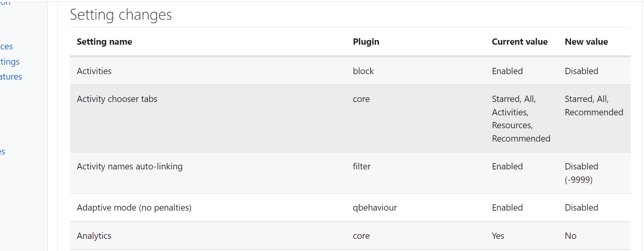644x251 pixels.
Task: Click the Setting changes heading
Action: (121, 15)
